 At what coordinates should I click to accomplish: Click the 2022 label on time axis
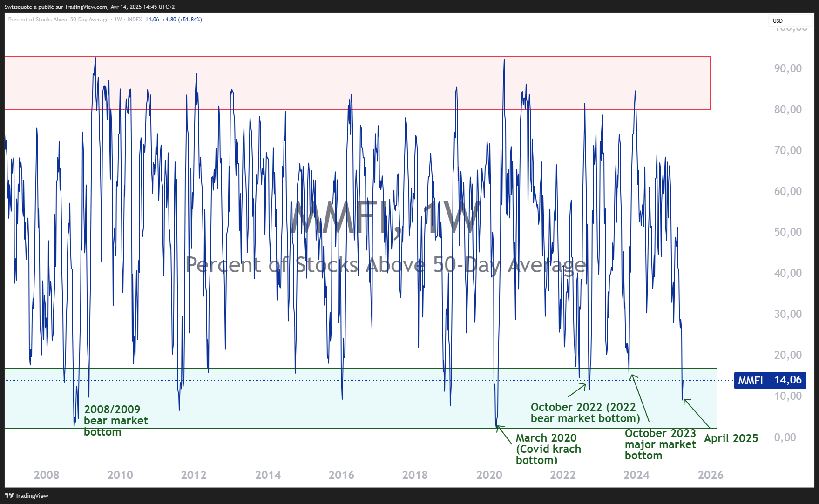tap(563, 475)
